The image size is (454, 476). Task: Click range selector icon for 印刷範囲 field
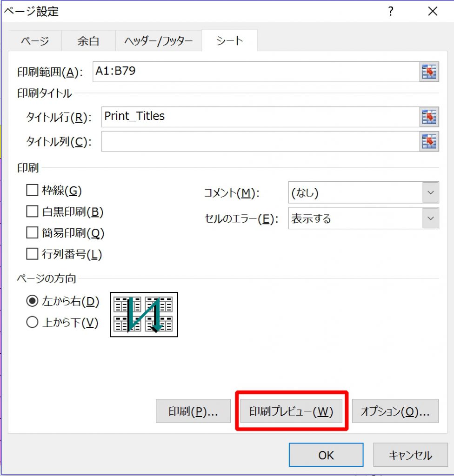[x=429, y=72]
